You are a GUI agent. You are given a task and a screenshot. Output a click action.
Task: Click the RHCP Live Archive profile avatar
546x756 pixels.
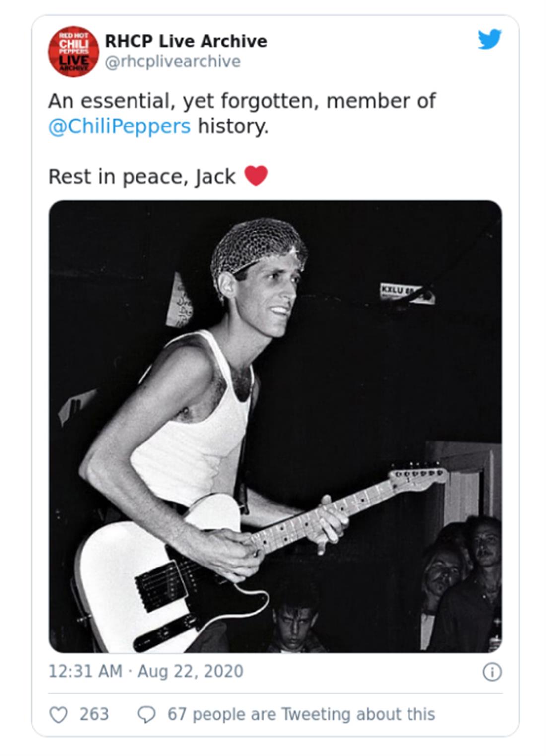(x=73, y=52)
